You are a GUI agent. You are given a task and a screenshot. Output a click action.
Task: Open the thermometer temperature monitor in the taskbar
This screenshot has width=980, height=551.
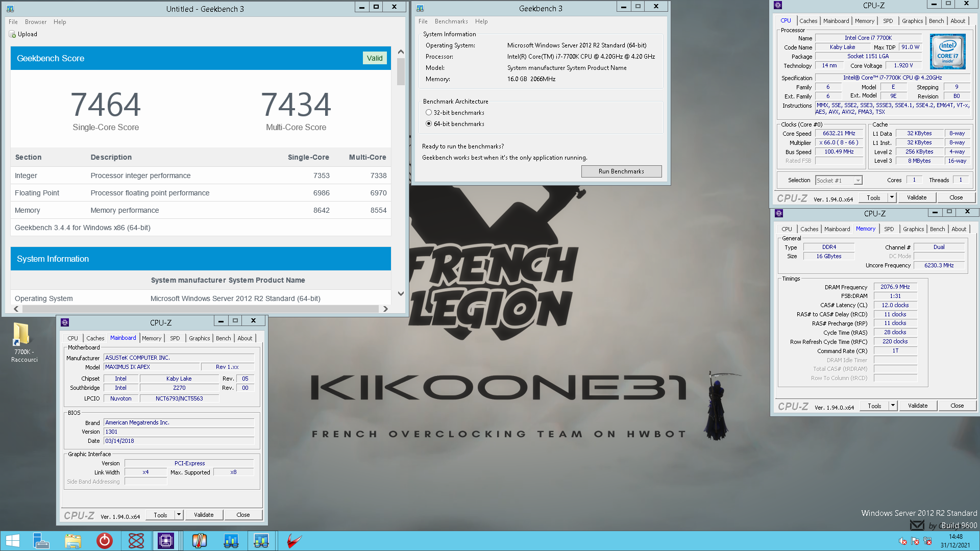click(x=199, y=541)
